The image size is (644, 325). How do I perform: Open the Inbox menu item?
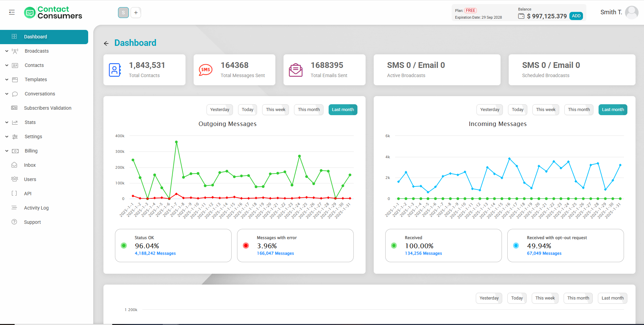pyautogui.click(x=30, y=165)
